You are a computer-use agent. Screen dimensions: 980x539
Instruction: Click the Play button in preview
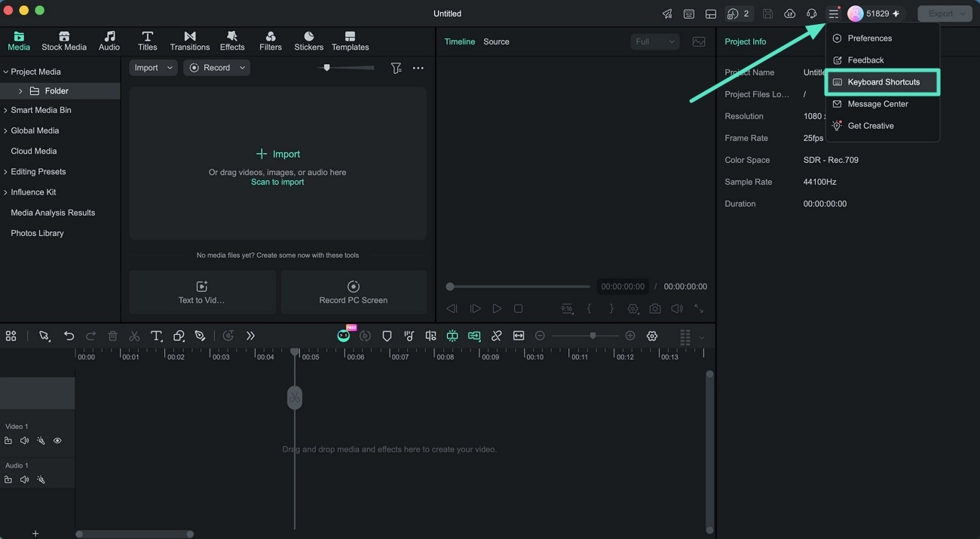click(x=497, y=308)
